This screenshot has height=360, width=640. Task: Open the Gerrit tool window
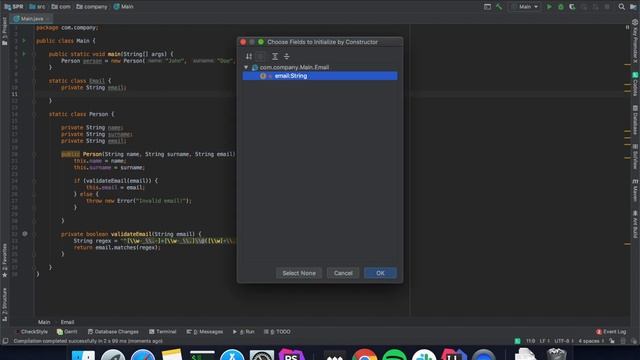click(67, 332)
